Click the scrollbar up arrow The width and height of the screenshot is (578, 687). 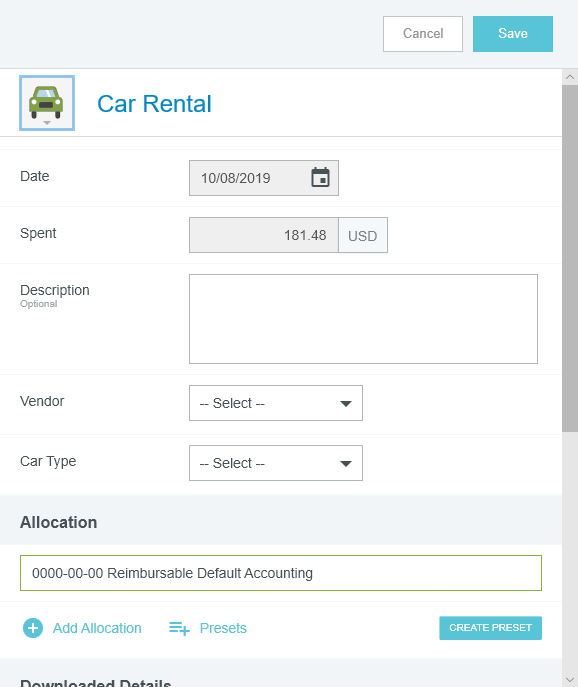(x=570, y=77)
